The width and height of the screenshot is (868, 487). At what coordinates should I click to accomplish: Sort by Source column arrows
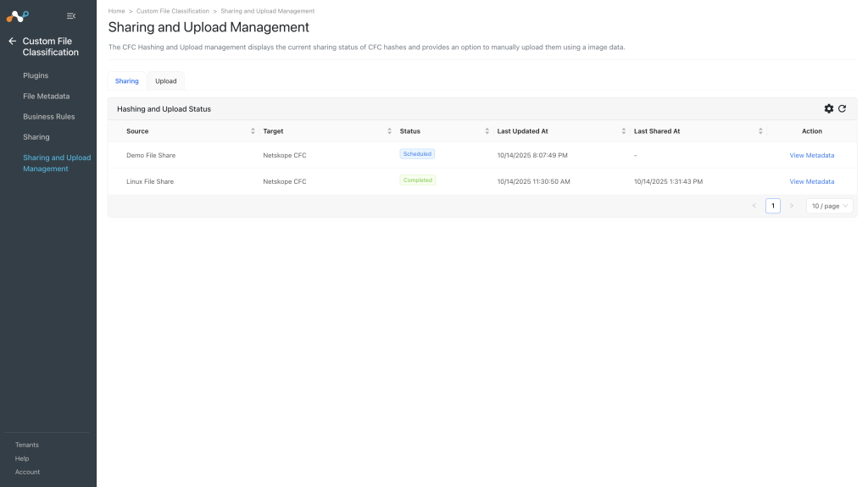click(253, 131)
